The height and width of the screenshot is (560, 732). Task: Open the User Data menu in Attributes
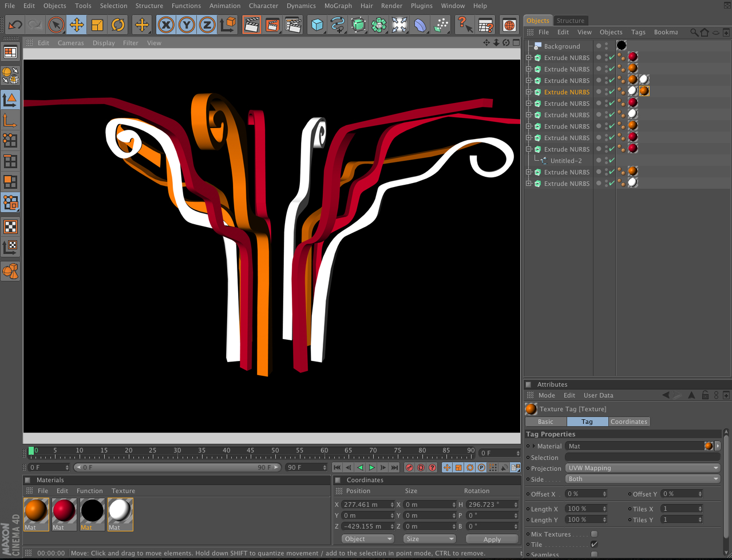pos(598,395)
